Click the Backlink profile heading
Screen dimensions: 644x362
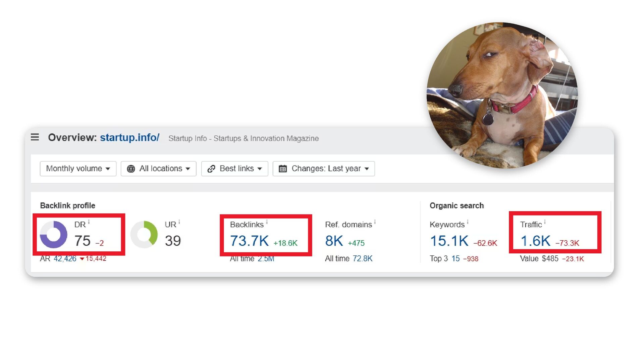point(67,206)
